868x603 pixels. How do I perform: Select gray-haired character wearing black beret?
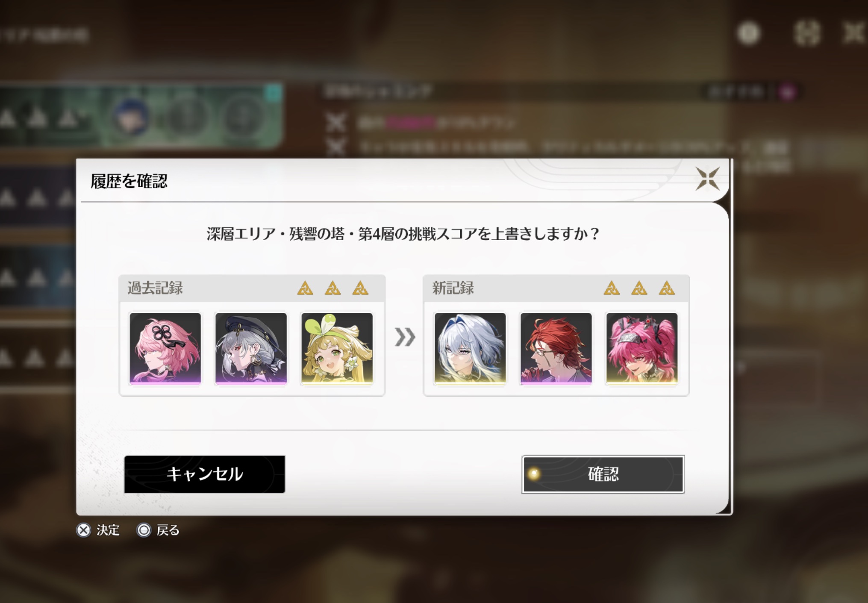tap(251, 348)
